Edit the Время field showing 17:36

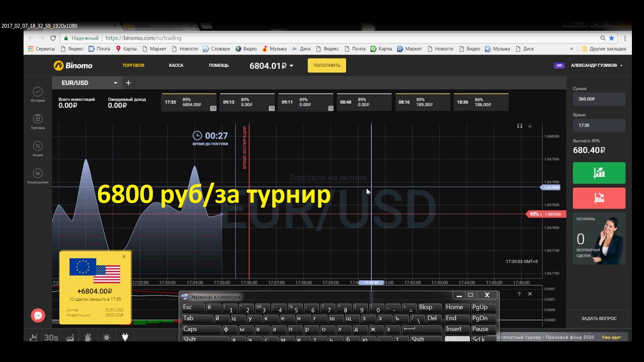[x=599, y=125]
